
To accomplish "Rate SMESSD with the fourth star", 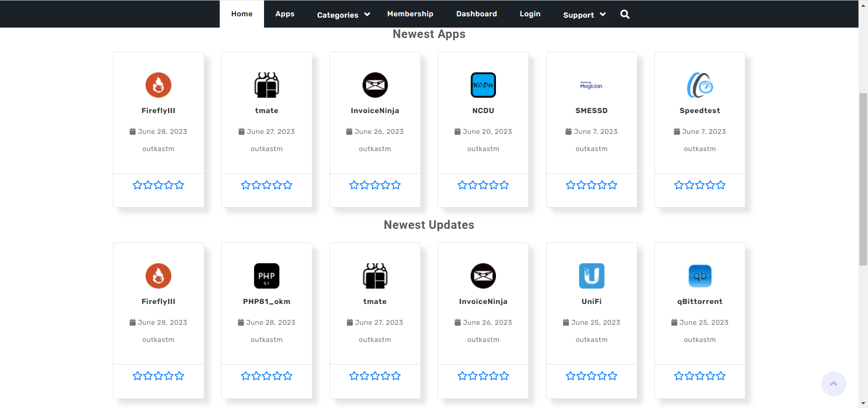I will click(x=602, y=185).
